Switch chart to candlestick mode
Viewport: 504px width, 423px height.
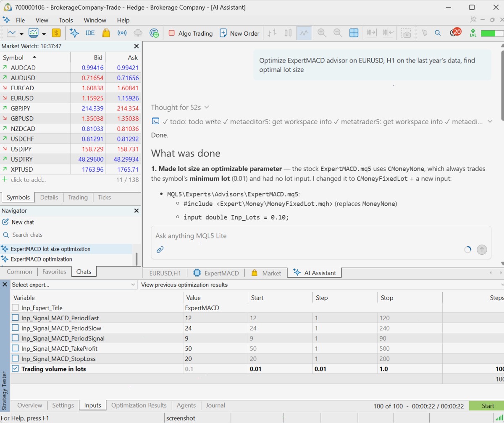[x=288, y=33]
